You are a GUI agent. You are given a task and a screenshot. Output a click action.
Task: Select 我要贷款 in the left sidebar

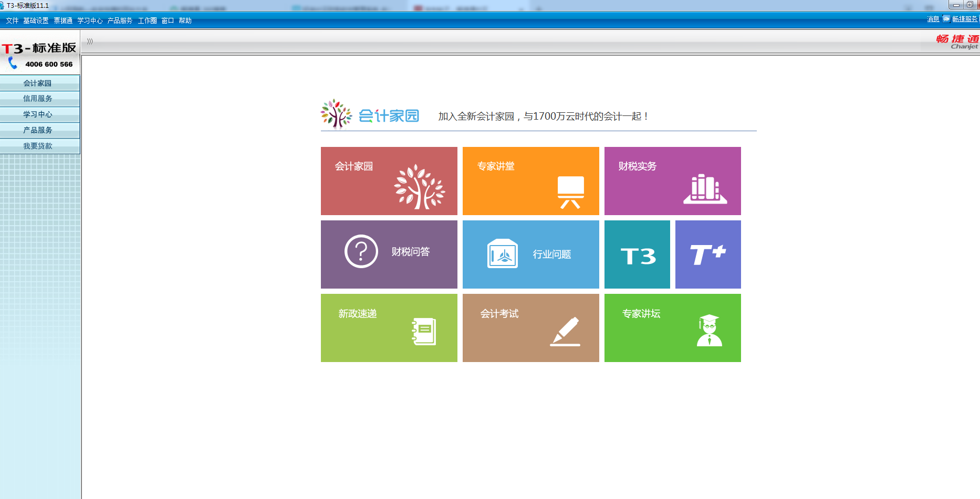pyautogui.click(x=40, y=146)
